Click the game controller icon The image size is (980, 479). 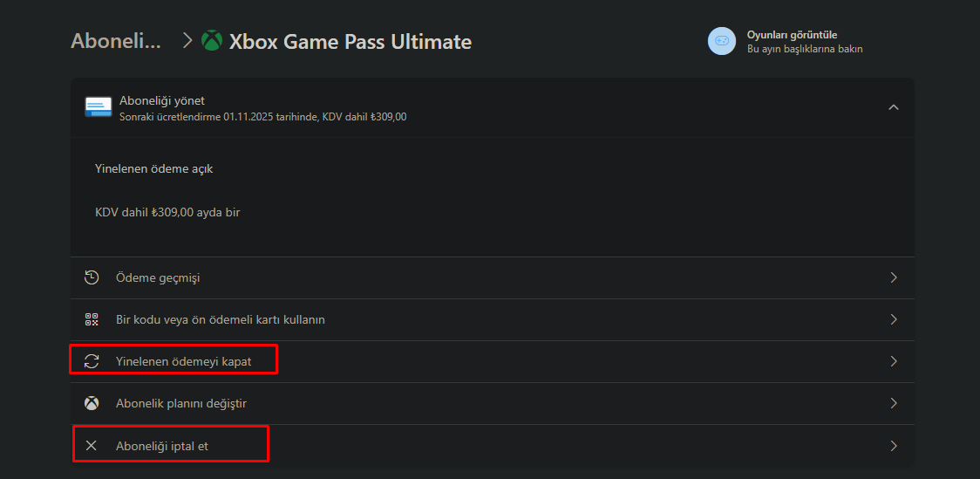point(722,41)
